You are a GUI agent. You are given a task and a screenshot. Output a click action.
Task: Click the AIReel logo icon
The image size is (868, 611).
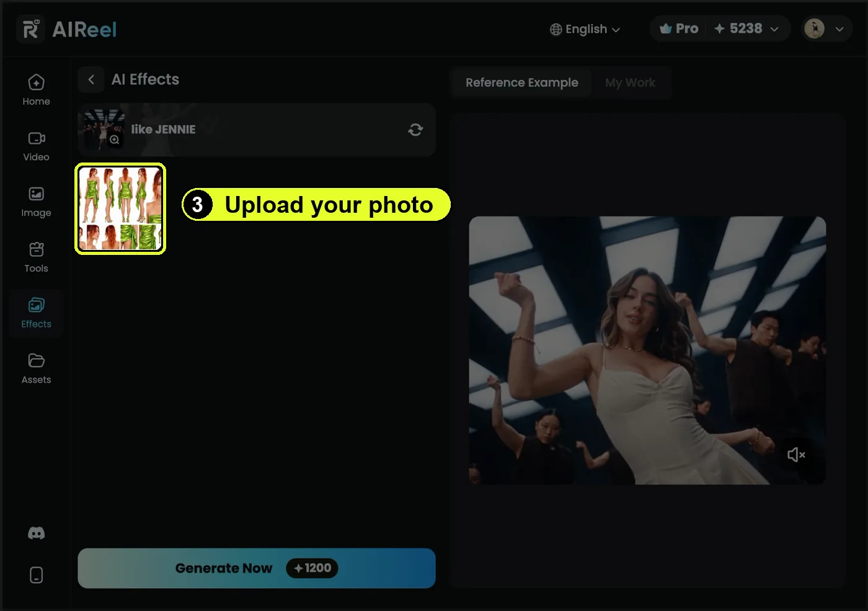pyautogui.click(x=30, y=29)
